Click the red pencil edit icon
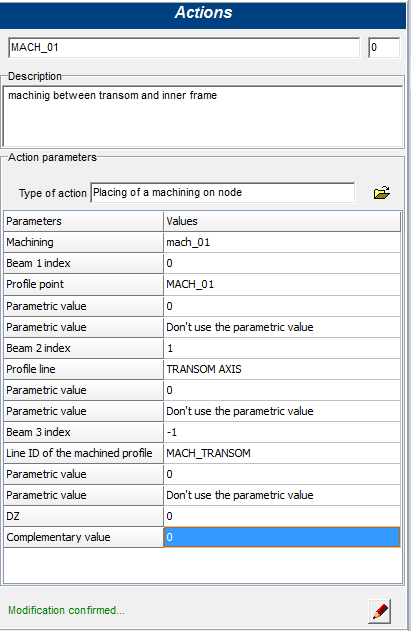The image size is (411, 631). [x=380, y=611]
